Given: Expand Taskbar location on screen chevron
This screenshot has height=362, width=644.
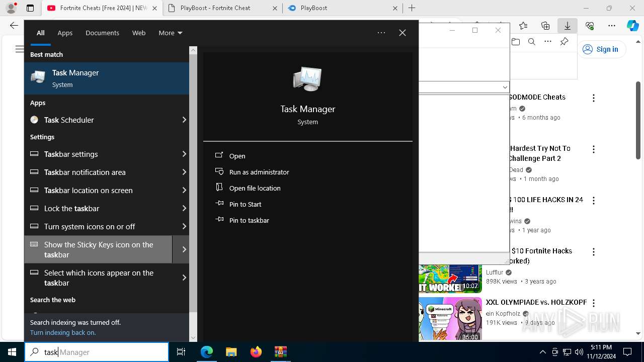Looking at the screenshot, I should pyautogui.click(x=184, y=190).
